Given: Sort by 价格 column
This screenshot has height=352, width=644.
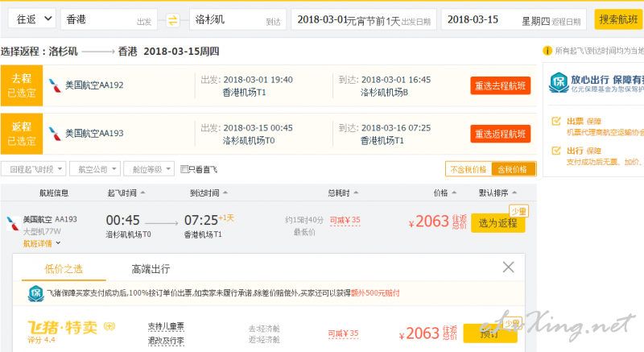Looking at the screenshot, I should [x=445, y=193].
